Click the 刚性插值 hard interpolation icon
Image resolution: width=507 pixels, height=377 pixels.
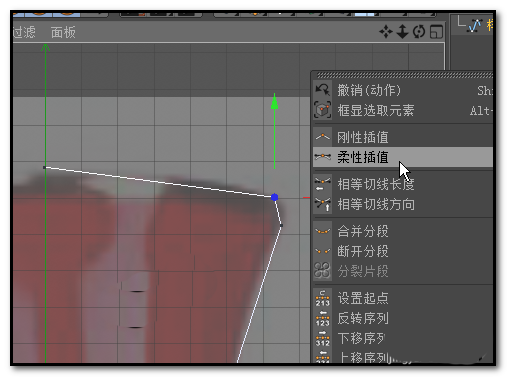click(322, 137)
